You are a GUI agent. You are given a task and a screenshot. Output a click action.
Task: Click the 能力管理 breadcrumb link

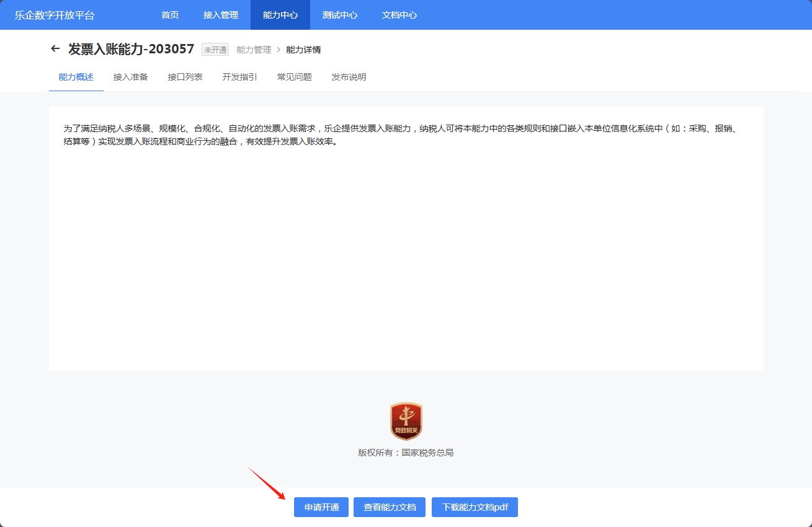(254, 50)
